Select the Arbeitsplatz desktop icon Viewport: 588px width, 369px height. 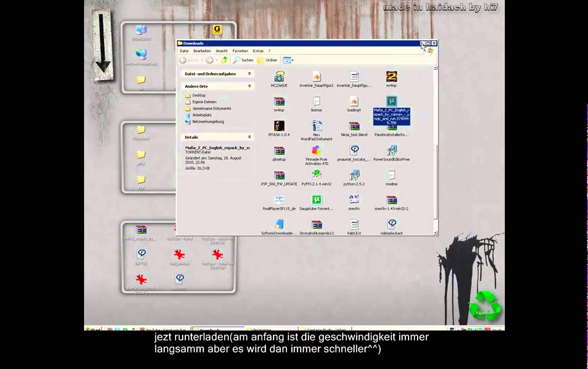pyautogui.click(x=142, y=33)
